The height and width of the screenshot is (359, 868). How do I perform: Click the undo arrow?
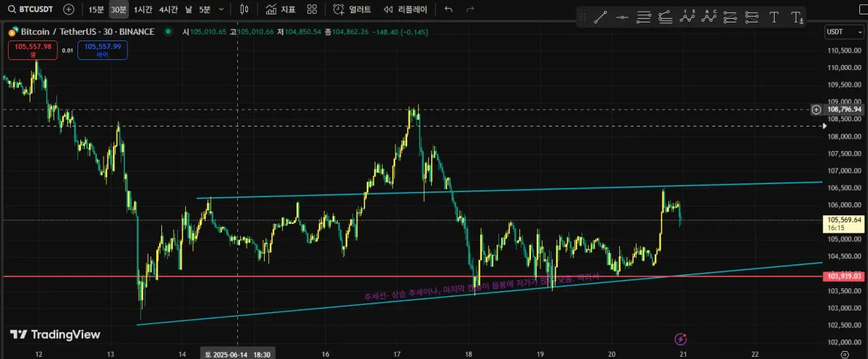tap(448, 9)
